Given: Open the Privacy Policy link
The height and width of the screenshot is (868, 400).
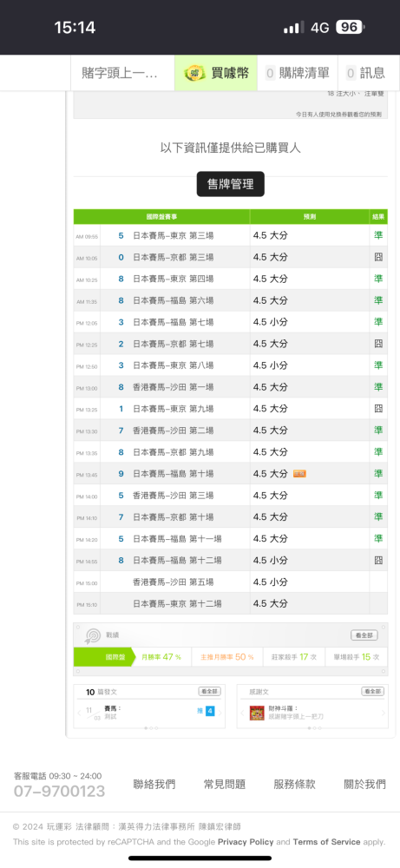Looking at the screenshot, I should pyautogui.click(x=245, y=841).
